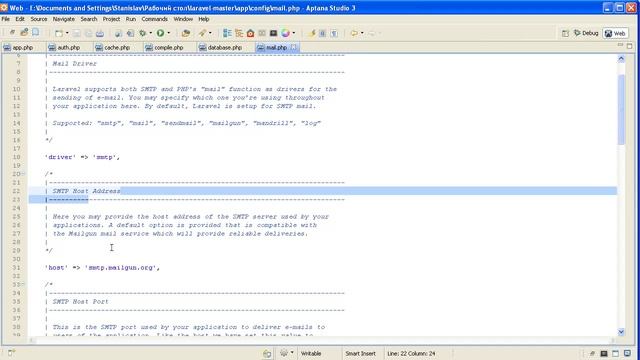This screenshot has height=360, width=640.
Task: Open the Help menu
Action: (x=204, y=19)
